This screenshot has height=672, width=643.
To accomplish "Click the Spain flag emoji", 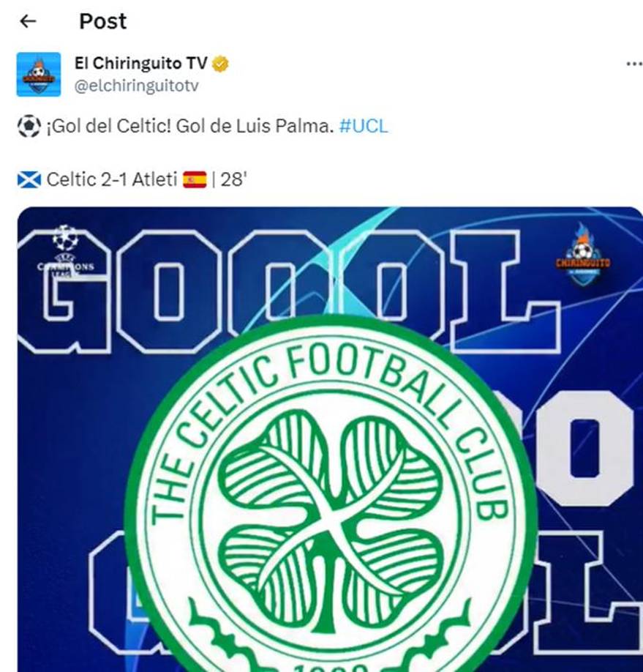I will pyautogui.click(x=195, y=179).
